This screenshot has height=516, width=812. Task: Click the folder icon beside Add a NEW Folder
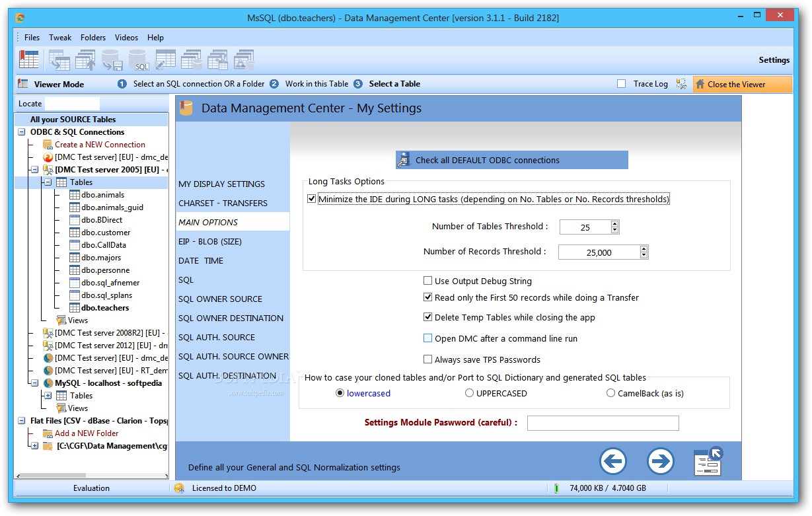point(48,433)
